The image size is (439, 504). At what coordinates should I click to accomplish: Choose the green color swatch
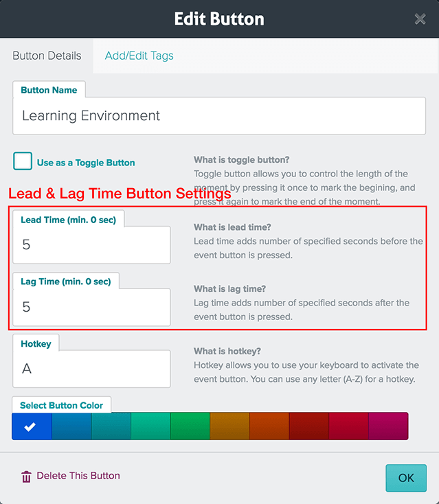pyautogui.click(x=190, y=426)
